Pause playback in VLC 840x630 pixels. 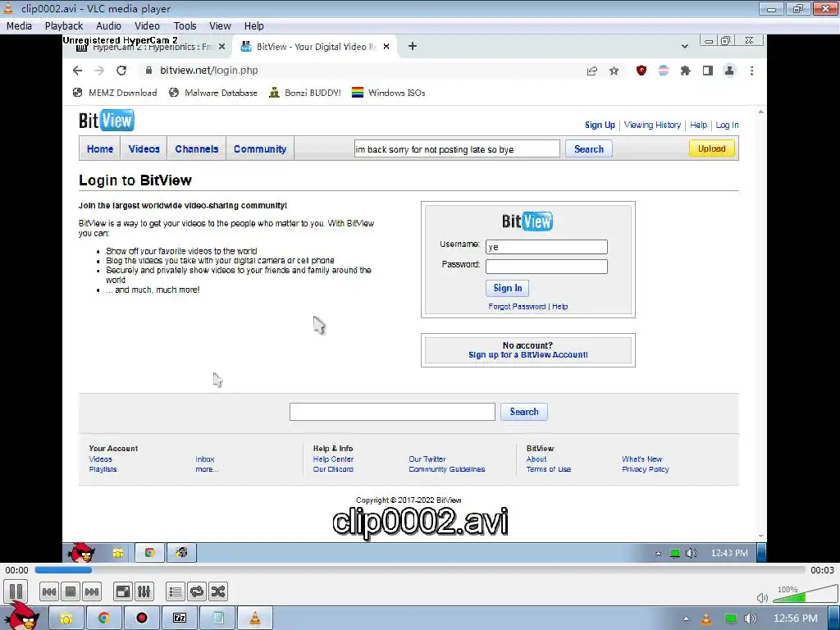16,591
